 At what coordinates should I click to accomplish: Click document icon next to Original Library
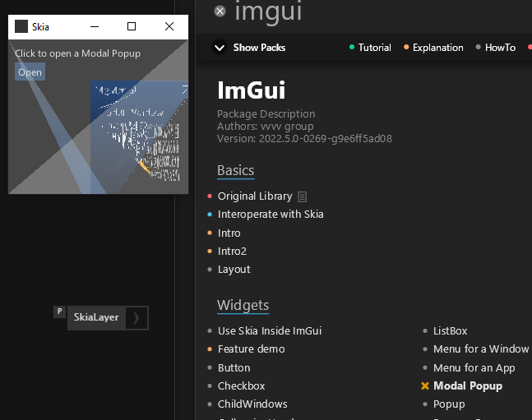(x=302, y=196)
